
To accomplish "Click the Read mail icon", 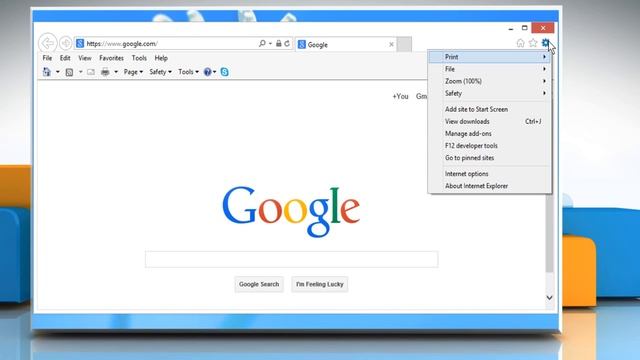I will click(x=91, y=72).
